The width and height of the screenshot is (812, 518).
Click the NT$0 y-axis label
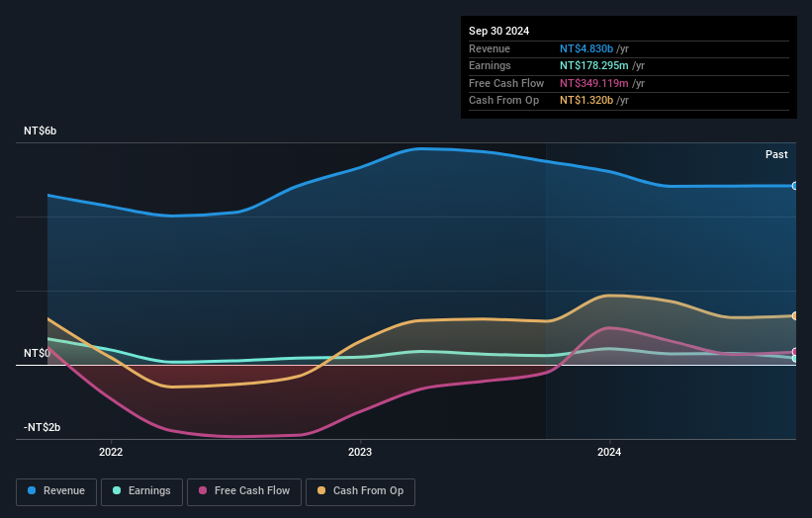click(x=37, y=353)
